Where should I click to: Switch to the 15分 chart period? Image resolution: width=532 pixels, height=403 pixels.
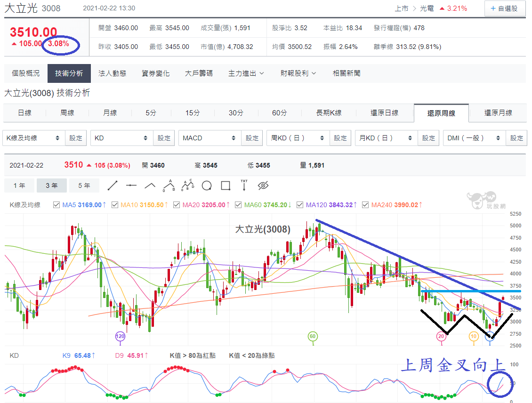tap(193, 113)
